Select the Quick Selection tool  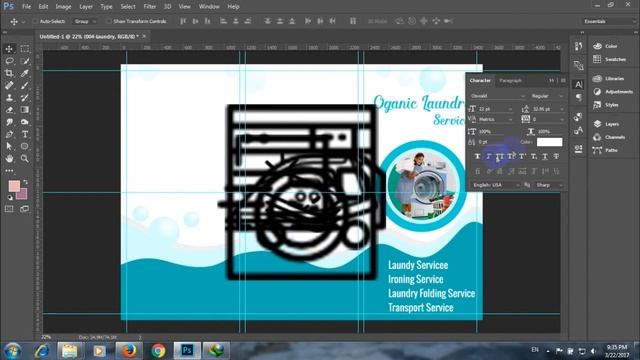click(24, 61)
